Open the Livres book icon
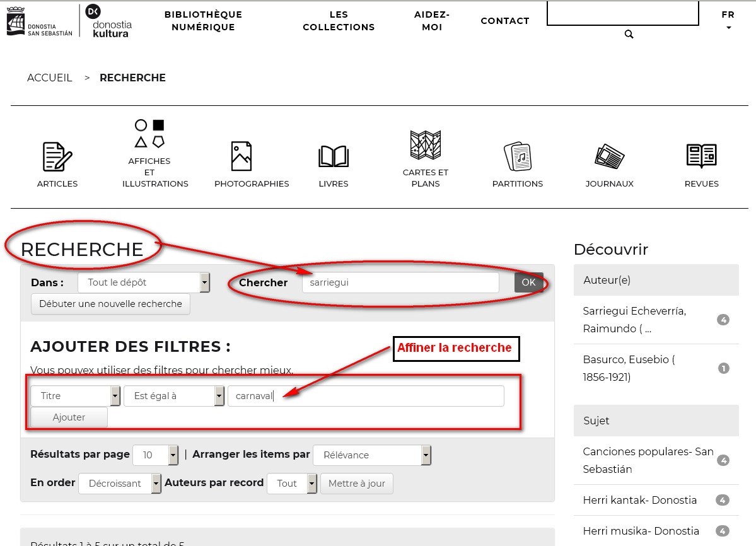This screenshot has width=756, height=546. (334, 156)
